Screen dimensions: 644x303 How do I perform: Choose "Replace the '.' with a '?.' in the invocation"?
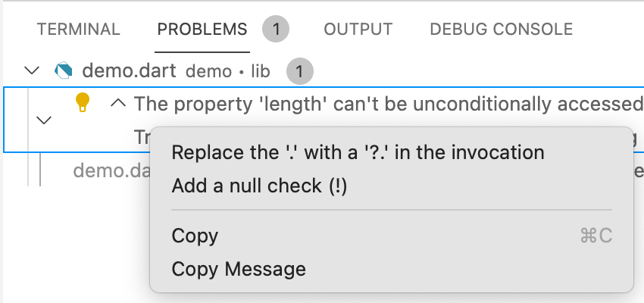point(358,152)
